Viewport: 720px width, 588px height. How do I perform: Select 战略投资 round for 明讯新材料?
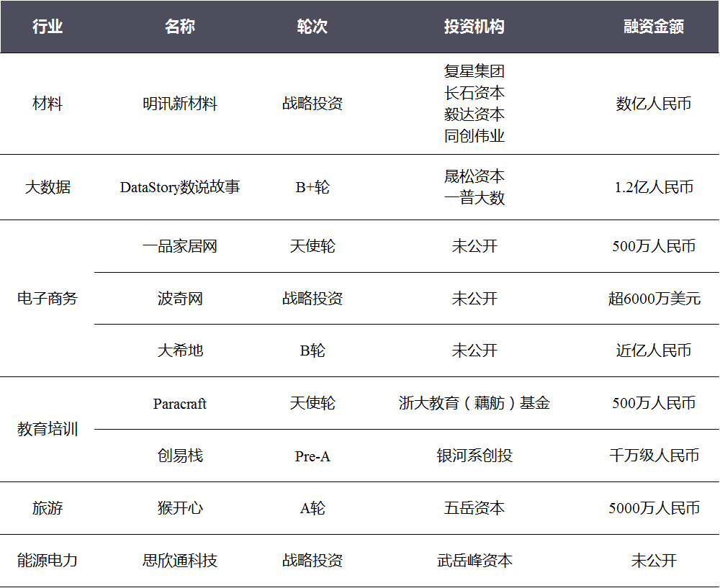[312, 104]
